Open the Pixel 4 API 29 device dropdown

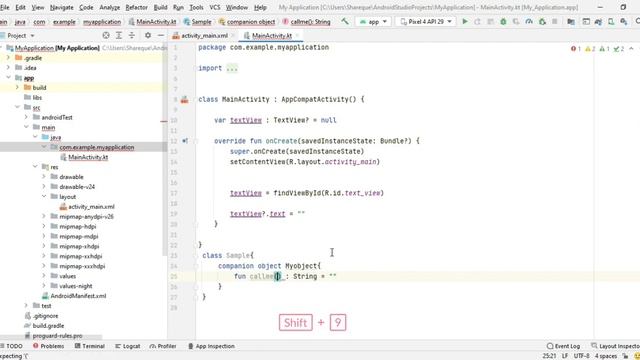pyautogui.click(x=426, y=22)
